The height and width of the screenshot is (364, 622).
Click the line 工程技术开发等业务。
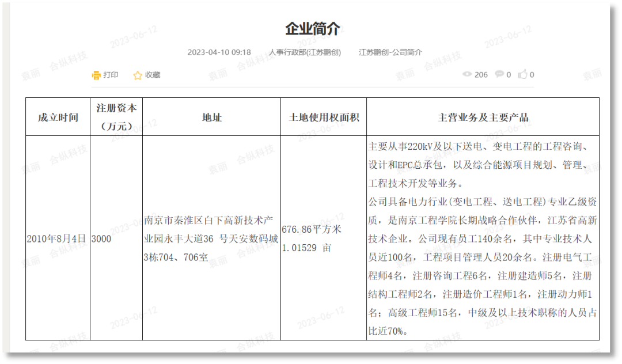pyautogui.click(x=416, y=184)
